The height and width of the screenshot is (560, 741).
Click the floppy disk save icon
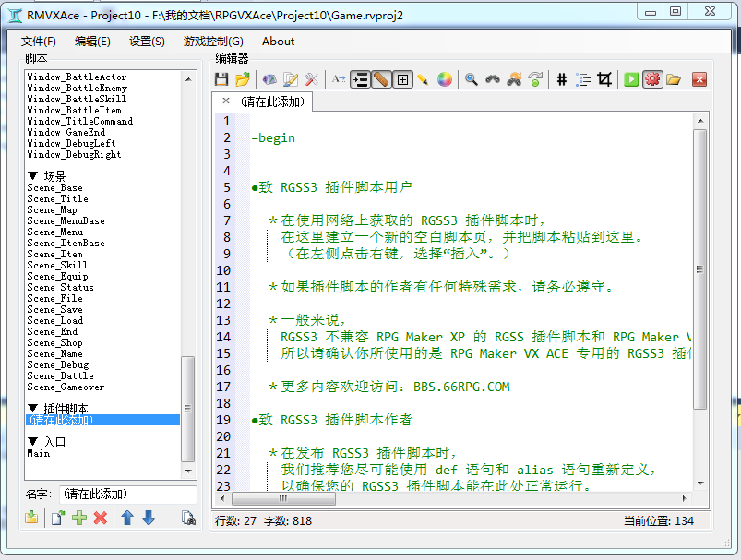(221, 79)
